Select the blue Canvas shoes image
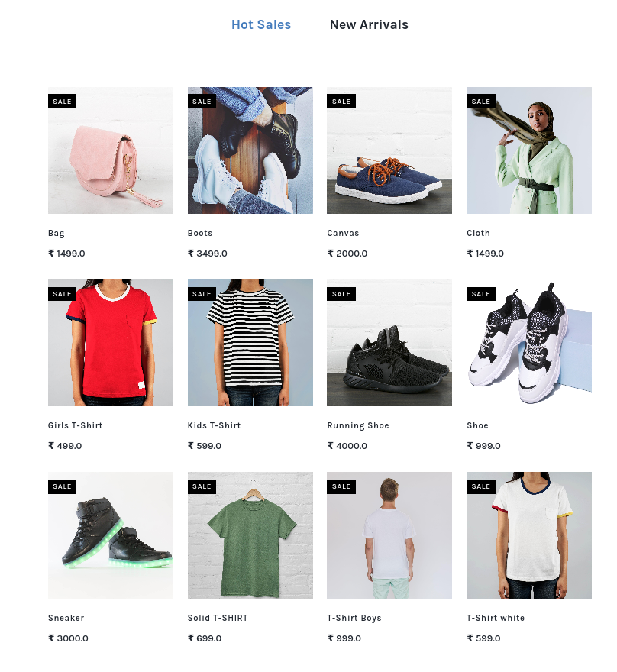The height and width of the screenshot is (672, 617). [x=389, y=150]
